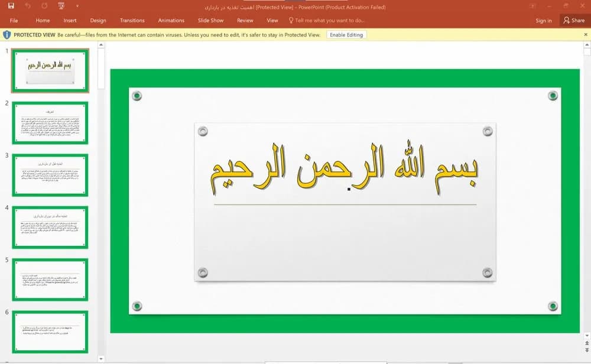The height and width of the screenshot is (364, 591).
Task: Click PROTECTED VIEW label text
Action: point(34,35)
